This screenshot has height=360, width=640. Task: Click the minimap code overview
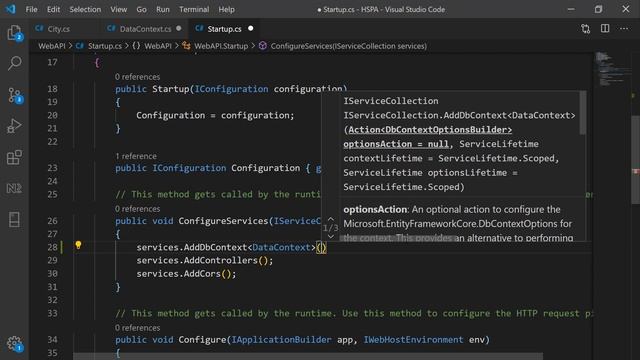611,69
